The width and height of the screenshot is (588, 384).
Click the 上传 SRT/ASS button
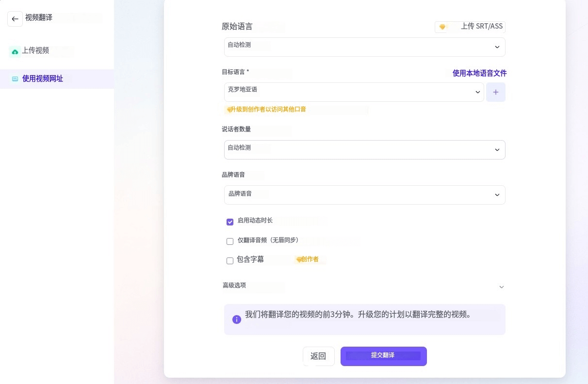(x=470, y=26)
